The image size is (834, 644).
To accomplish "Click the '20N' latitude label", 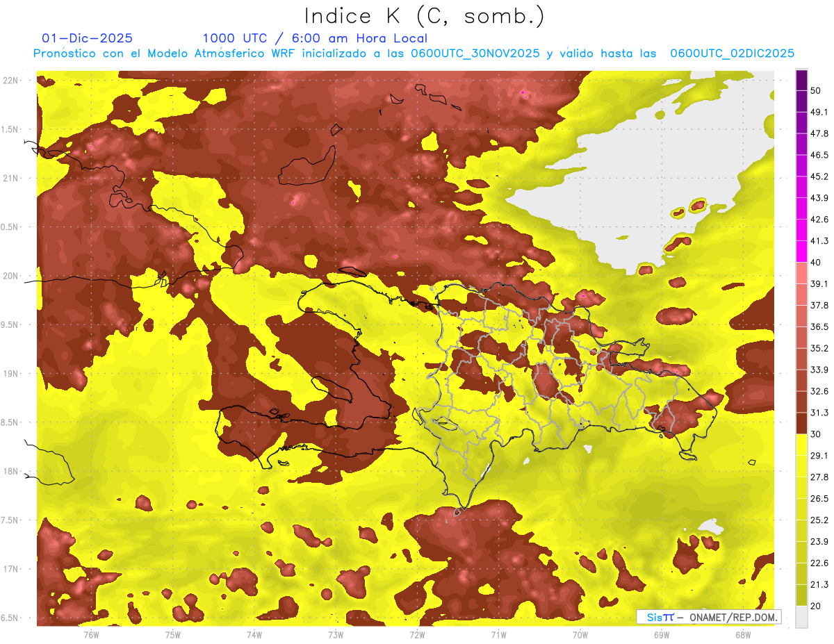I will pyautogui.click(x=10, y=276).
